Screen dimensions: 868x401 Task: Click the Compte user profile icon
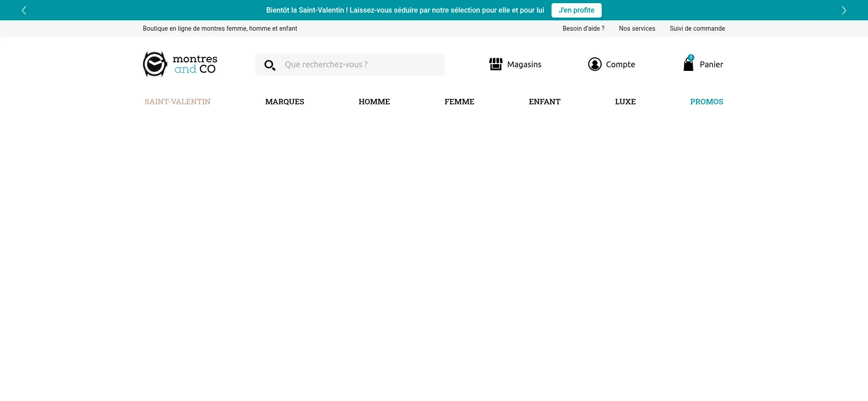594,64
